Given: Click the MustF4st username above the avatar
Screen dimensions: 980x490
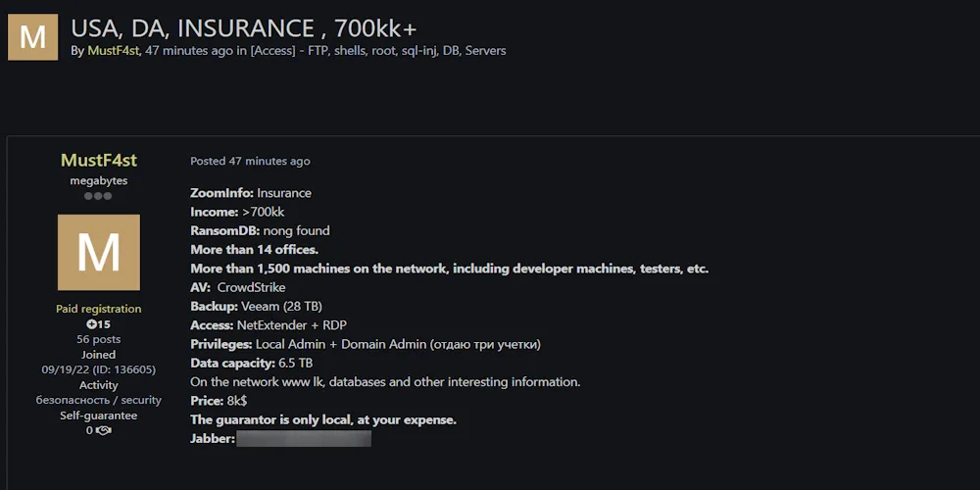Looking at the screenshot, I should [99, 161].
